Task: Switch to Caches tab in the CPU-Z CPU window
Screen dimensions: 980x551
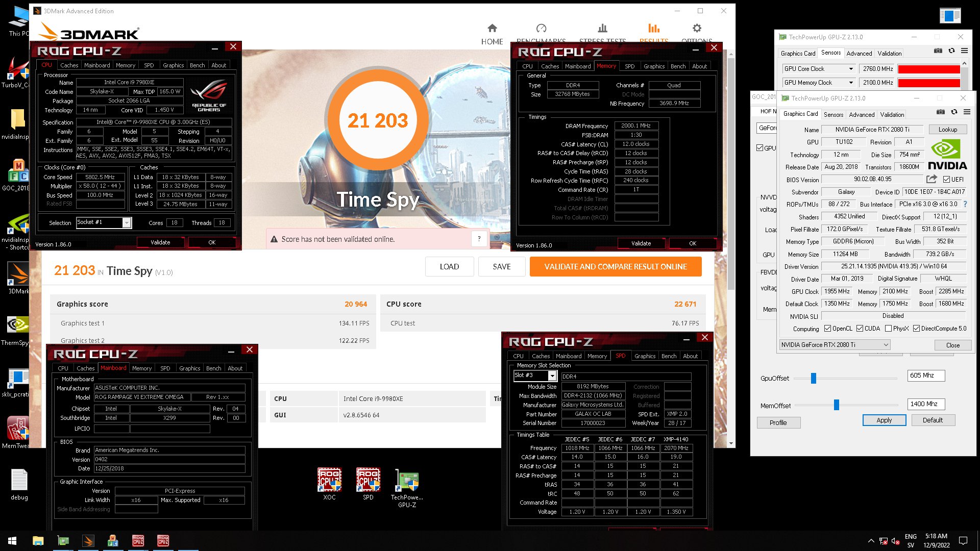Action: (69, 65)
